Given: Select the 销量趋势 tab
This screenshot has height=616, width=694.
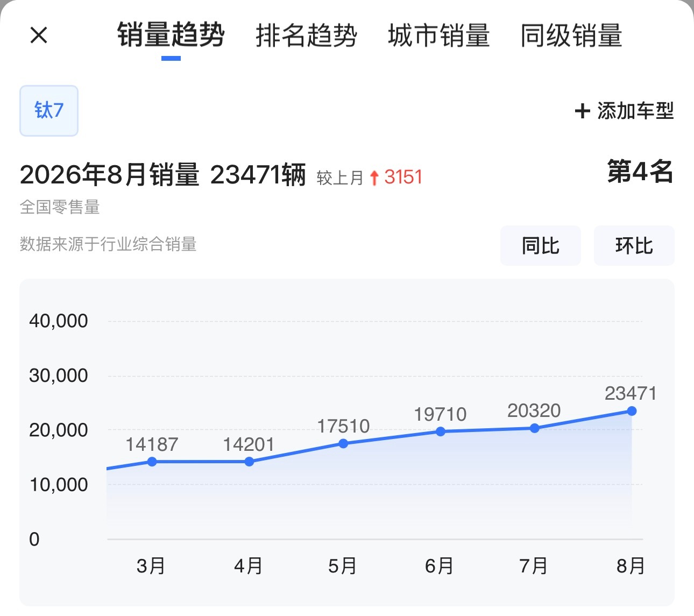Looking at the screenshot, I should (171, 36).
